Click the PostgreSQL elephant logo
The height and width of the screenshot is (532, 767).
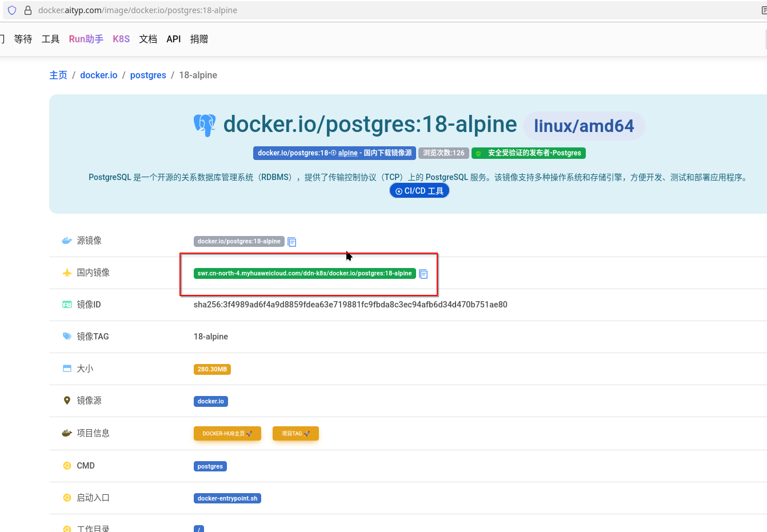(205, 125)
